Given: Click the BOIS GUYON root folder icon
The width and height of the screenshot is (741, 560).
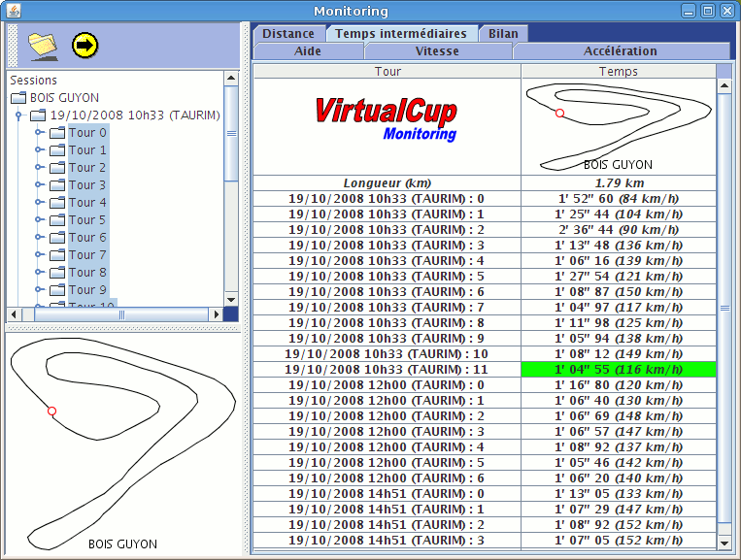Looking at the screenshot, I should click(18, 98).
